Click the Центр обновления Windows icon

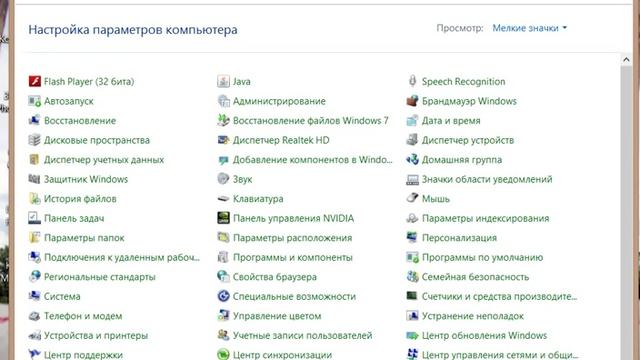(412, 336)
